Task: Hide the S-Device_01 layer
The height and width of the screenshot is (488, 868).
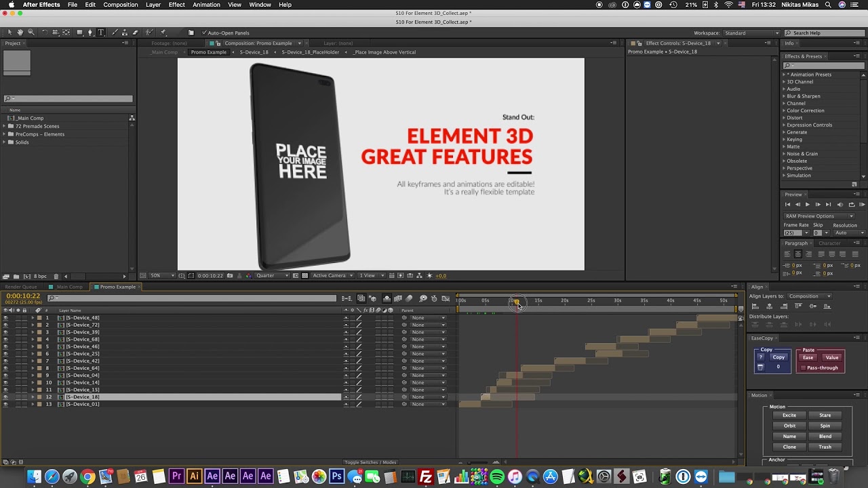Action: [5, 405]
